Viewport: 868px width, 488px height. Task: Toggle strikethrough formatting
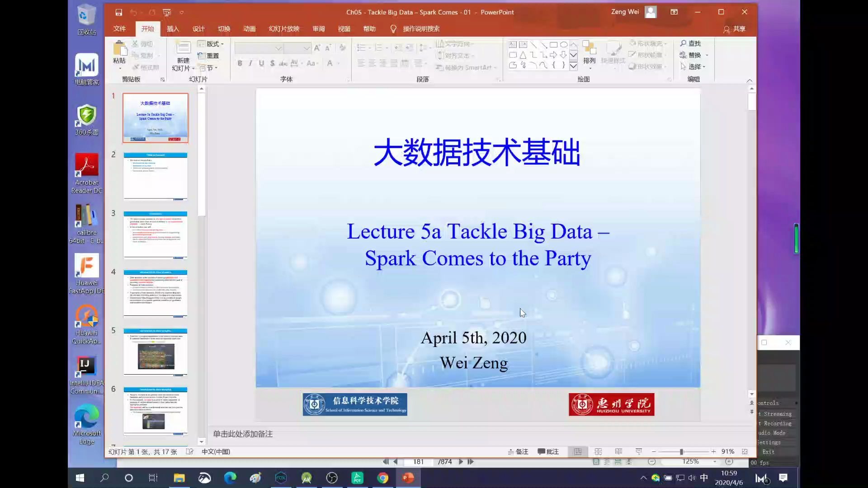point(283,63)
